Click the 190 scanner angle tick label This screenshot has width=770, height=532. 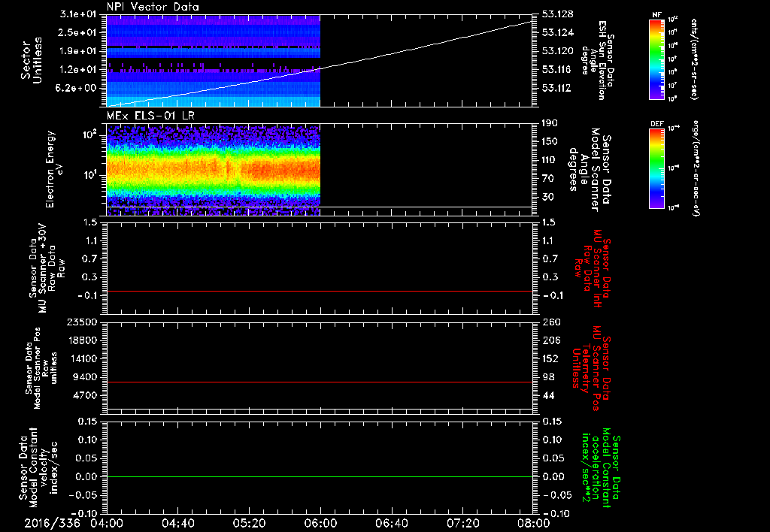pos(550,123)
